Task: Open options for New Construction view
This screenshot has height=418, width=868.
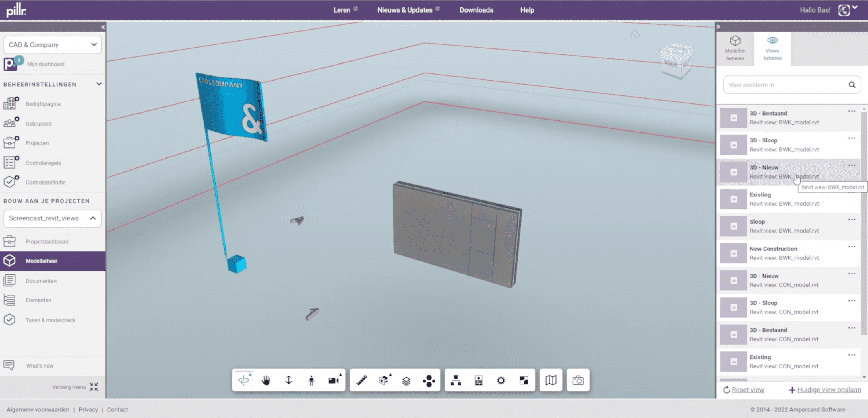Action: tap(851, 247)
